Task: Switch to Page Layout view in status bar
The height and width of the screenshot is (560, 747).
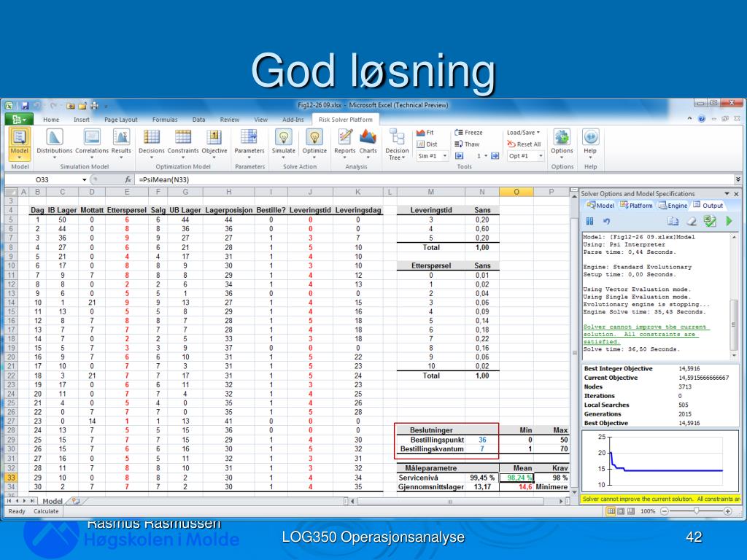Action: 621,511
